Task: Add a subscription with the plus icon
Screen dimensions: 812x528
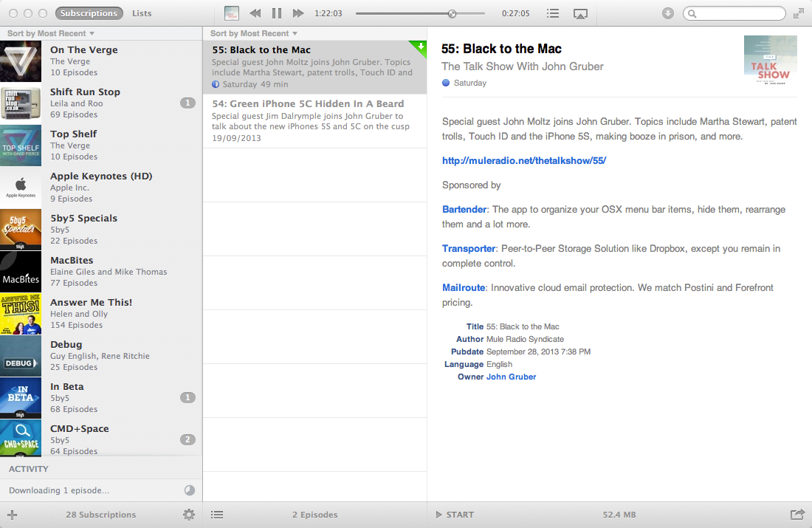Action: point(12,515)
